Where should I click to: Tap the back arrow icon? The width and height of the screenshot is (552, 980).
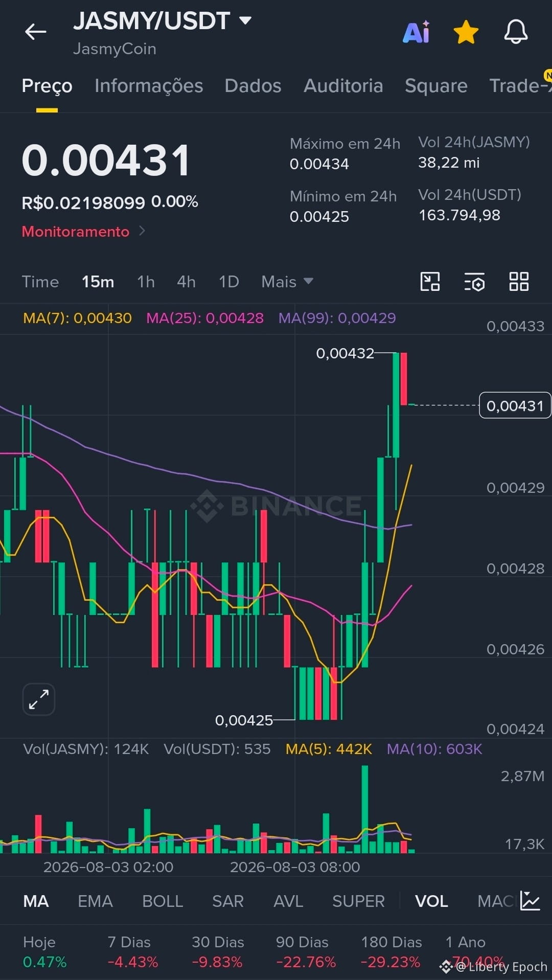[35, 32]
